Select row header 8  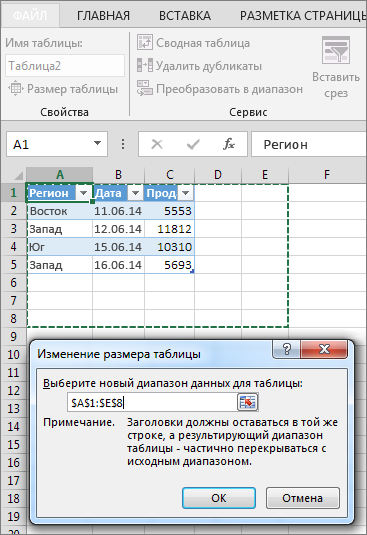click(14, 318)
